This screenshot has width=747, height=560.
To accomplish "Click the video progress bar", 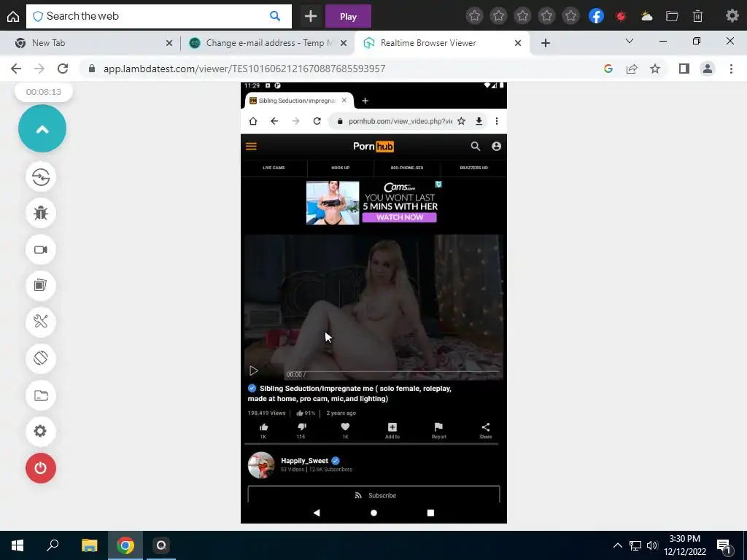I will click(392, 371).
